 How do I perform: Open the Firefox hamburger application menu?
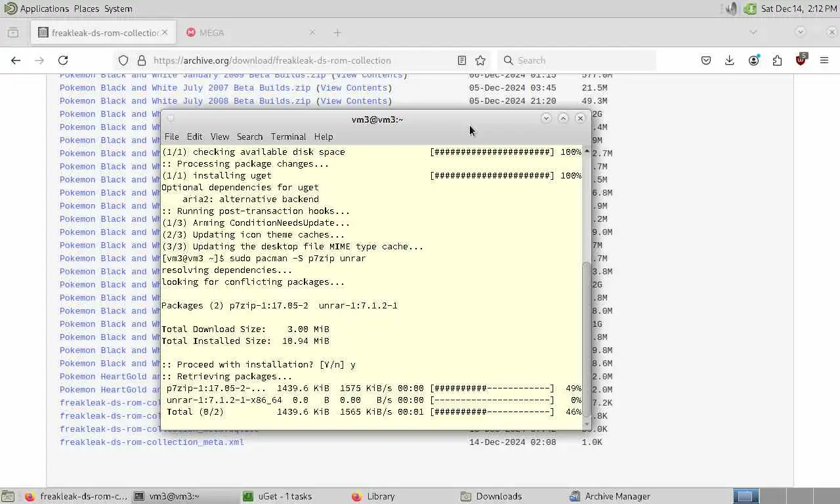pos(824,60)
